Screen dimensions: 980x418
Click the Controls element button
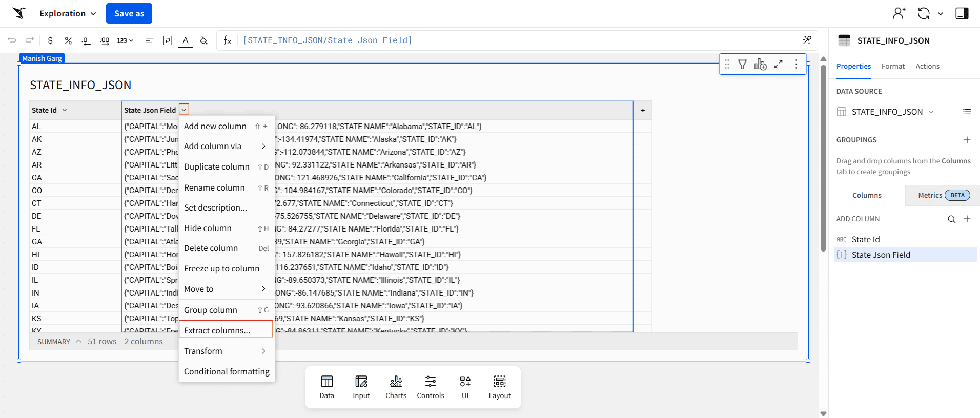tap(431, 387)
